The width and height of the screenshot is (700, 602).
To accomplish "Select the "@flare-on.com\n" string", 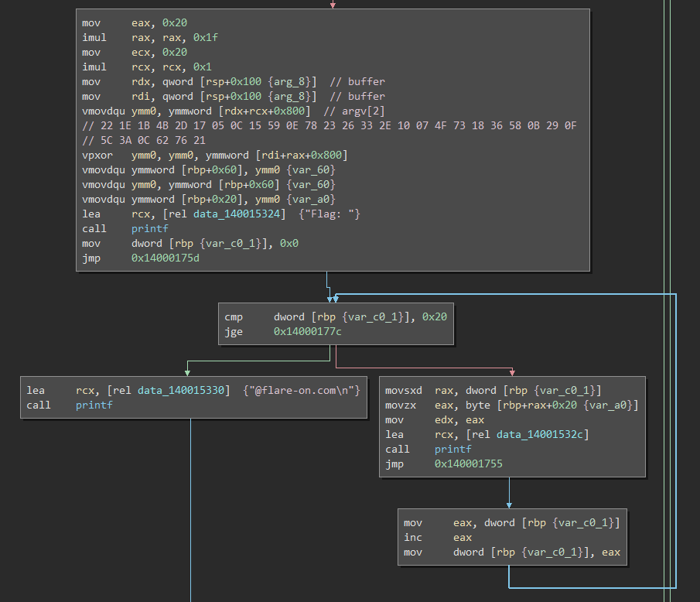I will (302, 390).
